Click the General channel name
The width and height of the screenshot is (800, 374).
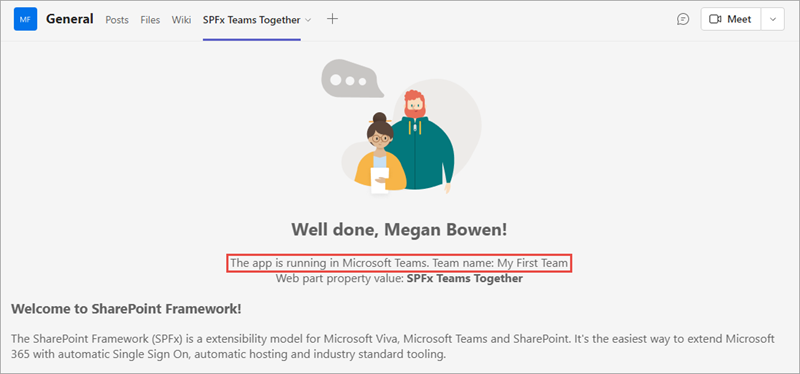(69, 19)
